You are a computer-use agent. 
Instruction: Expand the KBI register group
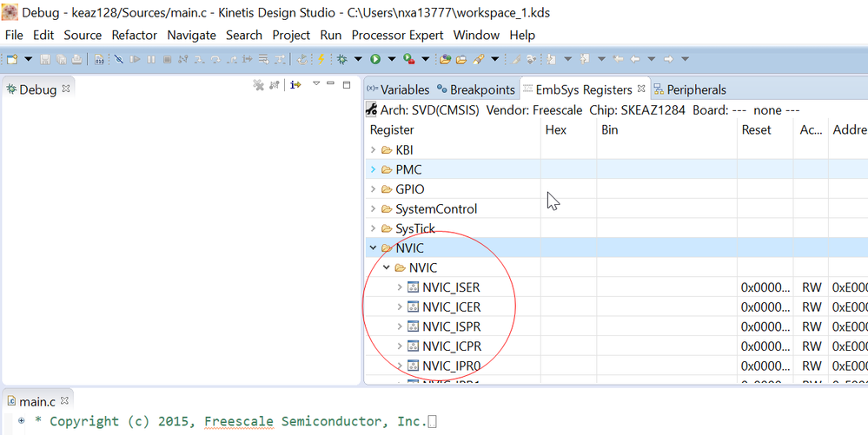[373, 149]
